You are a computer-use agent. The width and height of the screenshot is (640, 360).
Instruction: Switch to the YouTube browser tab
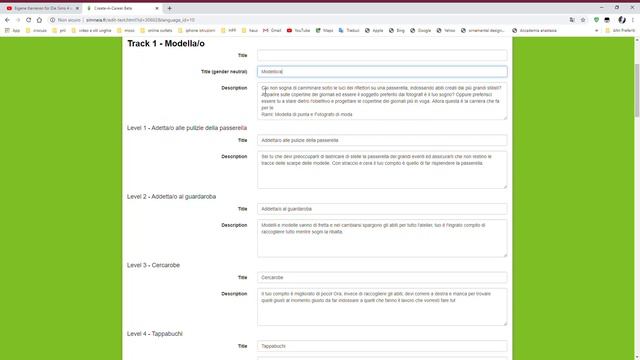[41, 8]
